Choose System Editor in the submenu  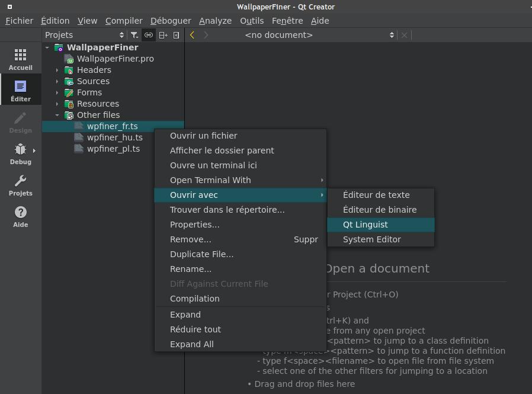(381, 239)
